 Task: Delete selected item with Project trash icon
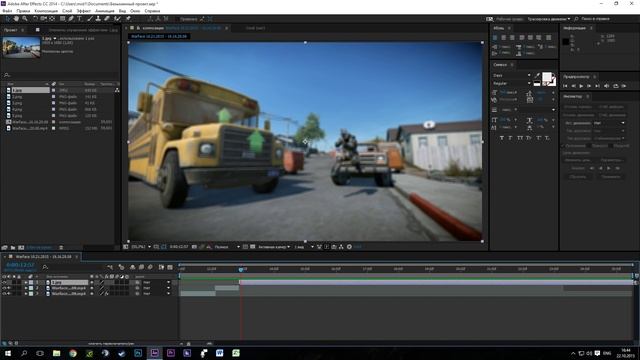(61, 247)
